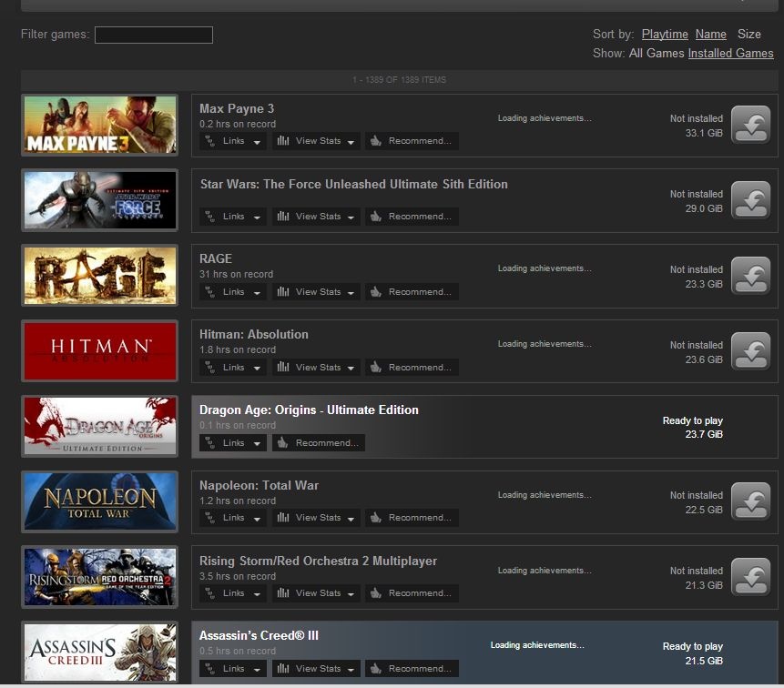Click Dragon Age: Origins - Ultimate Edition title
The height and width of the screenshot is (688, 784).
click(x=309, y=410)
